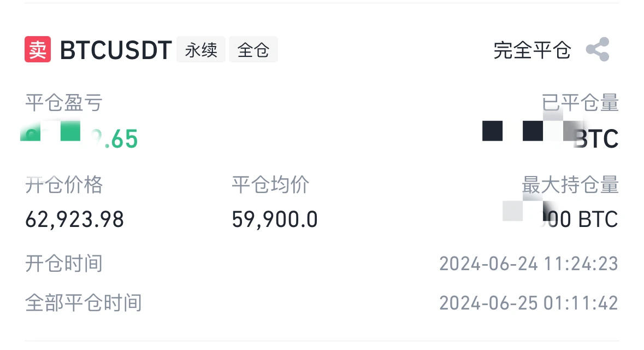The height and width of the screenshot is (350, 644).
Task: Click the 最大持仓量 label
Action: (x=570, y=185)
